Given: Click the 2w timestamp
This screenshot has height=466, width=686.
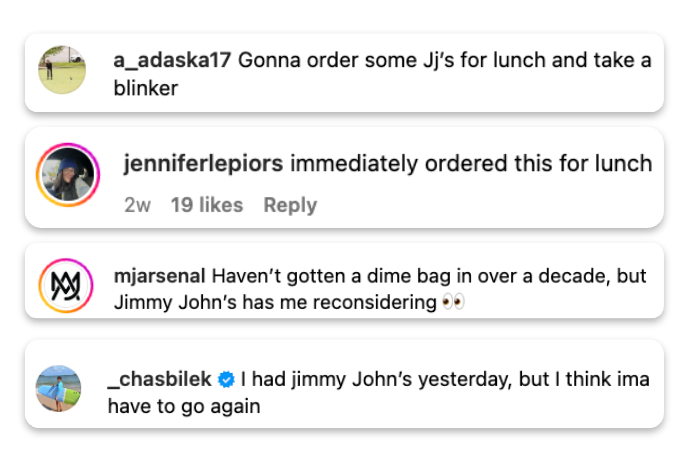Looking at the screenshot, I should 137,205.
